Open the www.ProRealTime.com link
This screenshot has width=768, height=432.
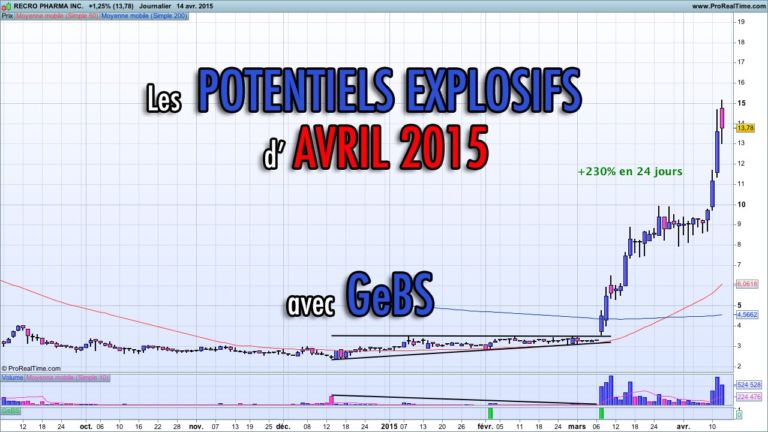click(x=728, y=6)
